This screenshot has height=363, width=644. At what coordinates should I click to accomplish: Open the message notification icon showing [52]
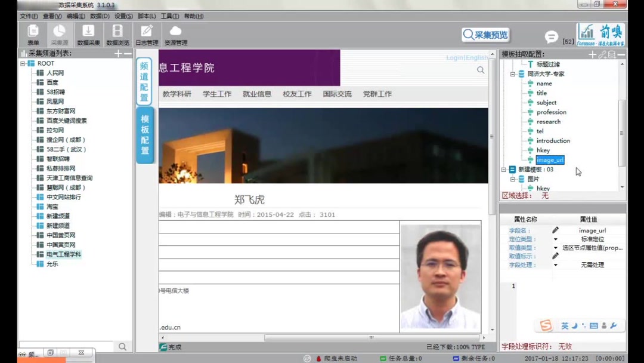pos(550,36)
